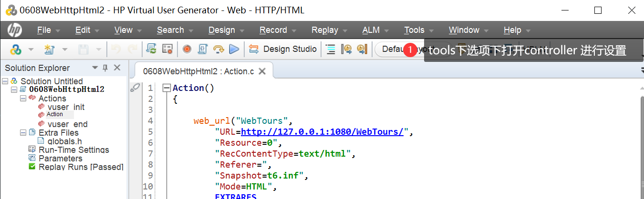
Task: Click the paperclip icon beside line 1
Action: [x=135, y=87]
